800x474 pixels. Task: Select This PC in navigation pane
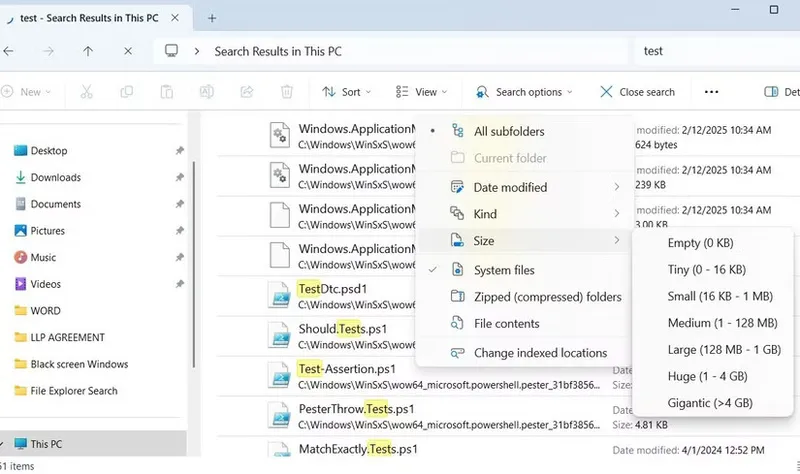tap(93, 444)
